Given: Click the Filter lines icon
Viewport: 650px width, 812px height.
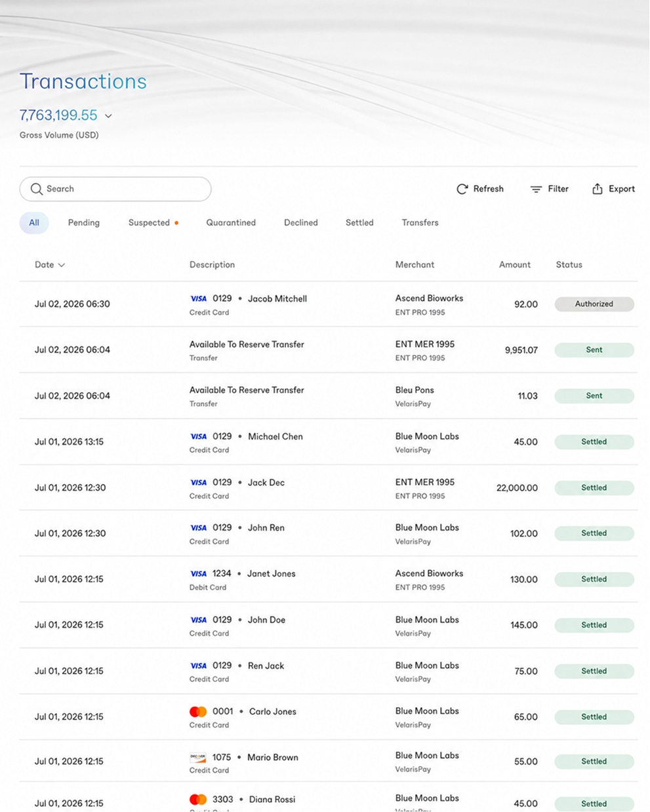Looking at the screenshot, I should (536, 189).
